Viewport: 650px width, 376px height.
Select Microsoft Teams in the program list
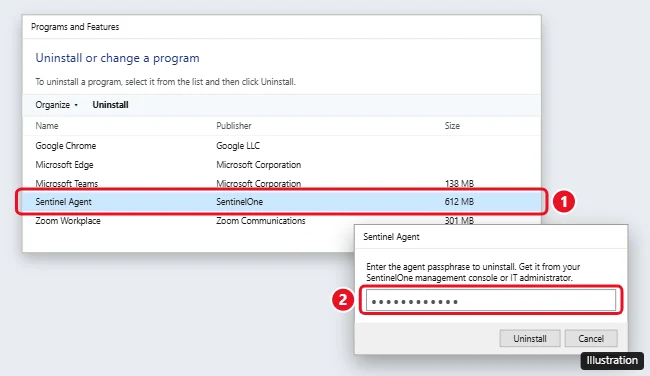pos(67,184)
